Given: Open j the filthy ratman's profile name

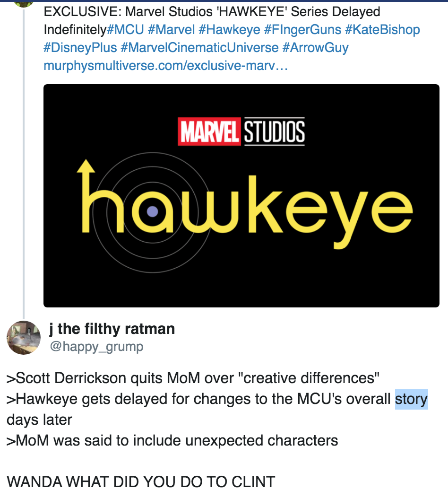Looking at the screenshot, I should tap(112, 329).
